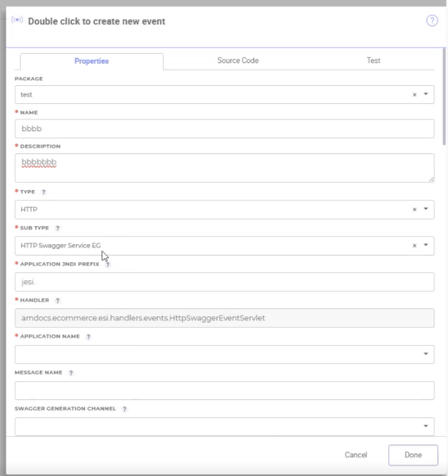Show help for MESSAGE NAME field
448x476 pixels.
coord(71,373)
